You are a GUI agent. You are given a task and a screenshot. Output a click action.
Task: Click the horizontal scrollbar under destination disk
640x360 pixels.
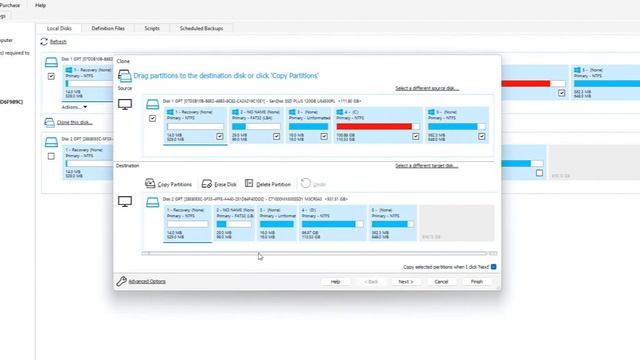[x=319, y=253]
